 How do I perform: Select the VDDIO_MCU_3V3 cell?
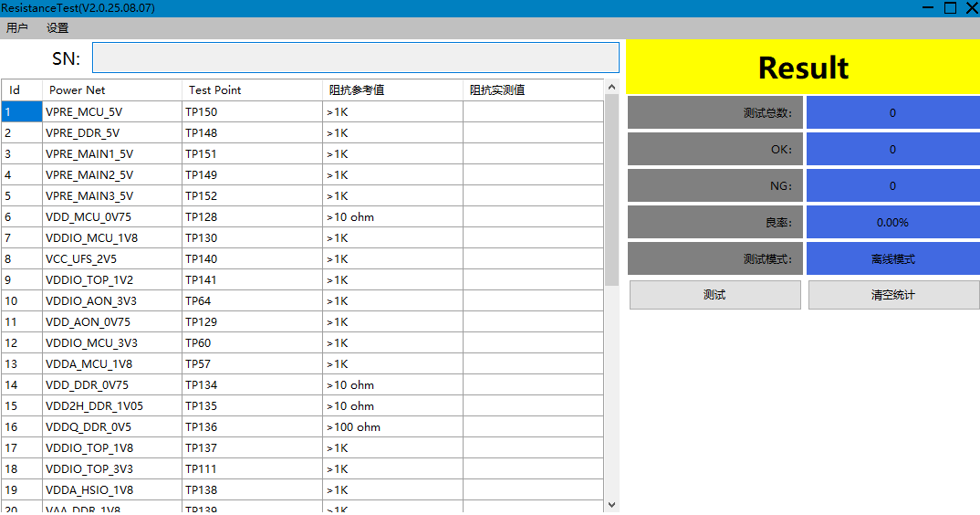pos(112,343)
